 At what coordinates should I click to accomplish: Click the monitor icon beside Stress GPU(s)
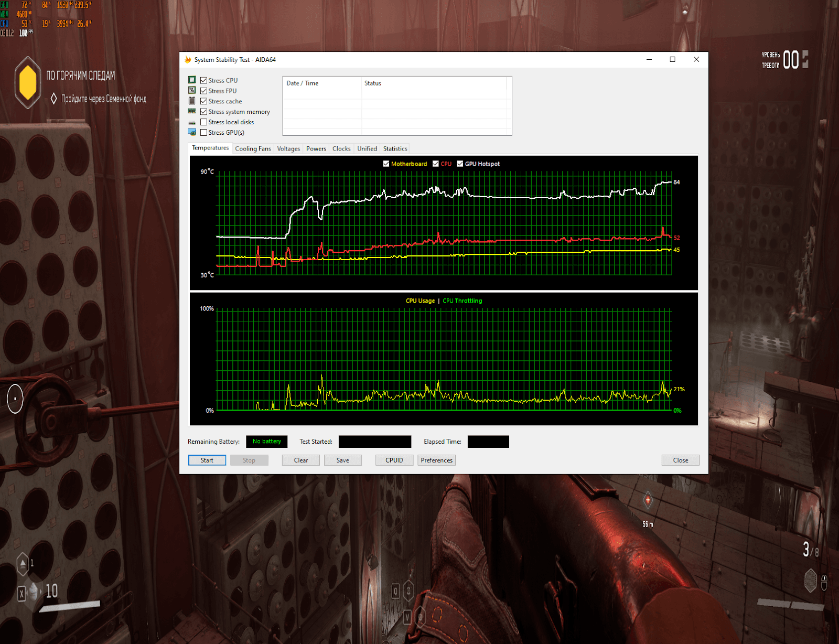[192, 132]
